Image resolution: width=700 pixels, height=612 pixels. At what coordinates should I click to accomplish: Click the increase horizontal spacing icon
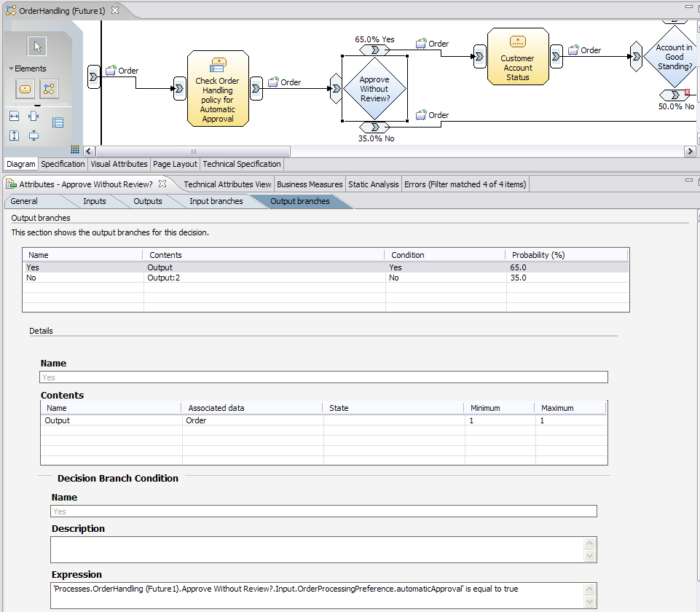click(x=15, y=117)
